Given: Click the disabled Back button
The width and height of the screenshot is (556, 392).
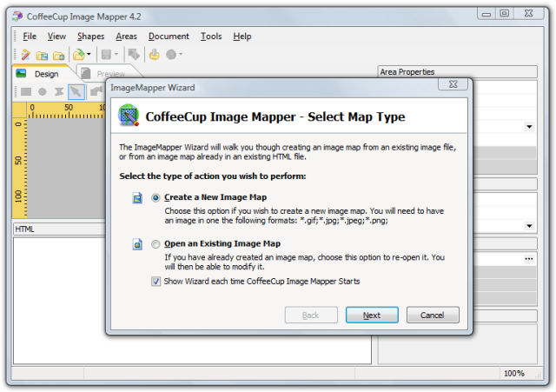Looking at the screenshot, I should [x=311, y=315].
